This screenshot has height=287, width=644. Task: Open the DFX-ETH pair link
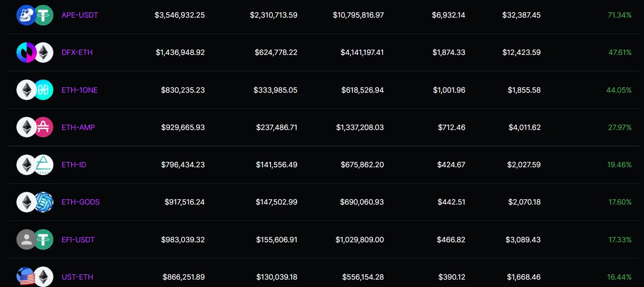[x=77, y=52]
